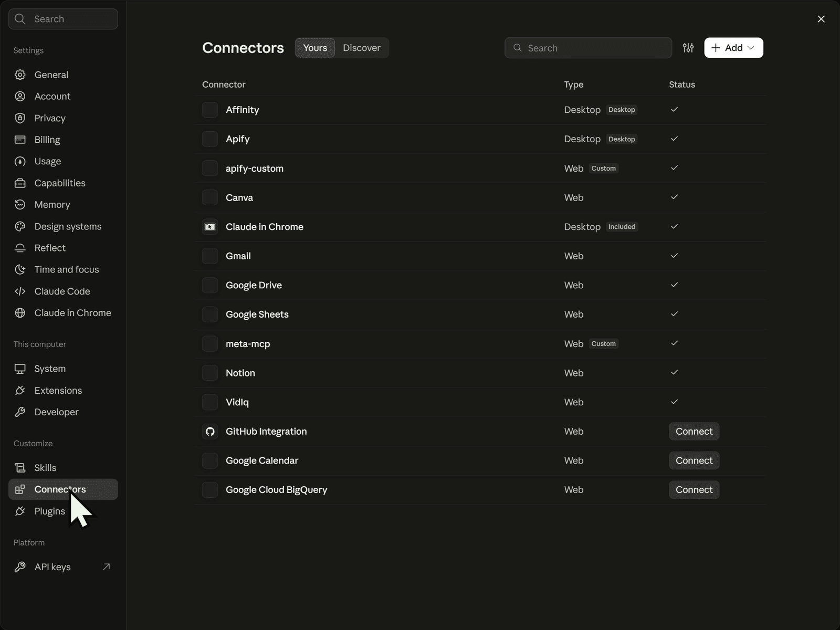The width and height of the screenshot is (840, 630).
Task: Click the System monitor icon
Action: tap(20, 369)
